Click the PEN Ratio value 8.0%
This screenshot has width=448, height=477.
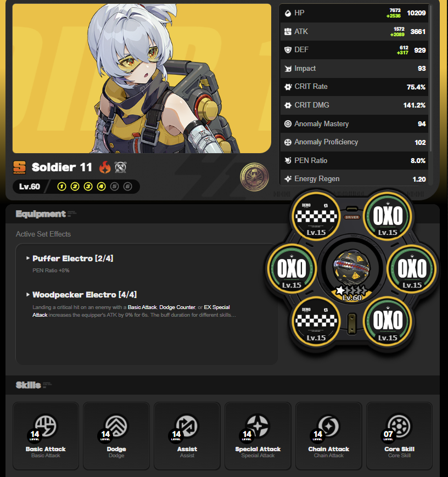pos(418,161)
